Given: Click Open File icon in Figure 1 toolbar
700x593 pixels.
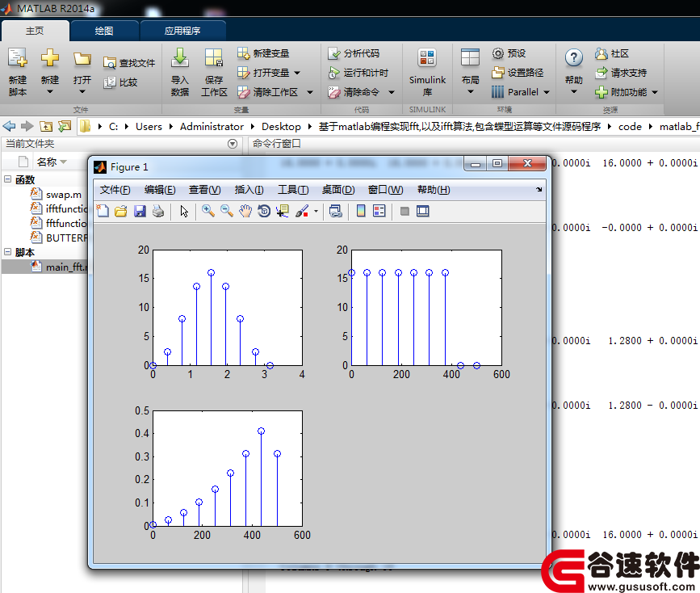Looking at the screenshot, I should pos(121,211).
